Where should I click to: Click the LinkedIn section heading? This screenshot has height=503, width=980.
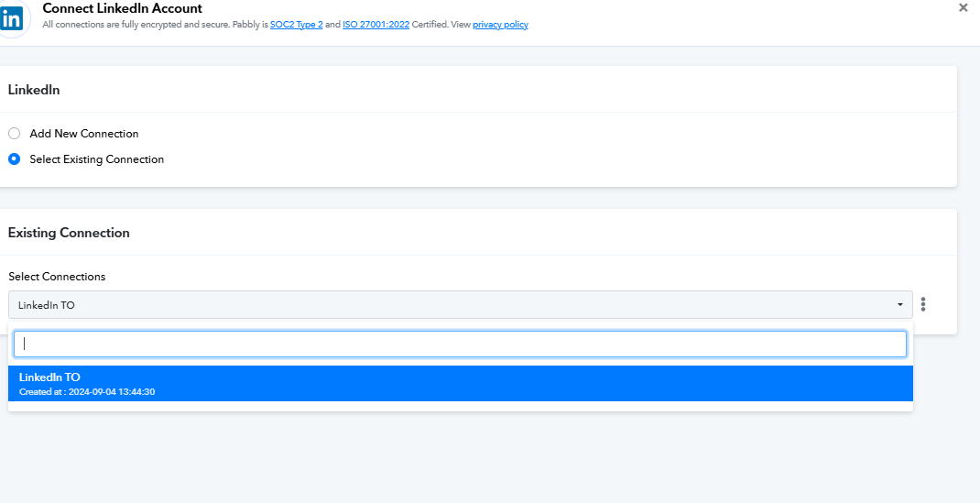[x=34, y=90]
